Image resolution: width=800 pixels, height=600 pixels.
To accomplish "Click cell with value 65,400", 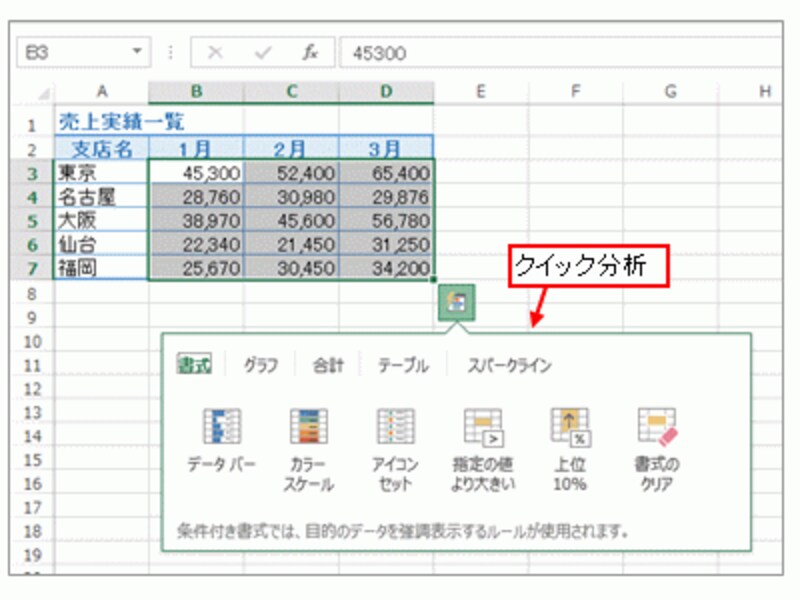I will click(386, 172).
